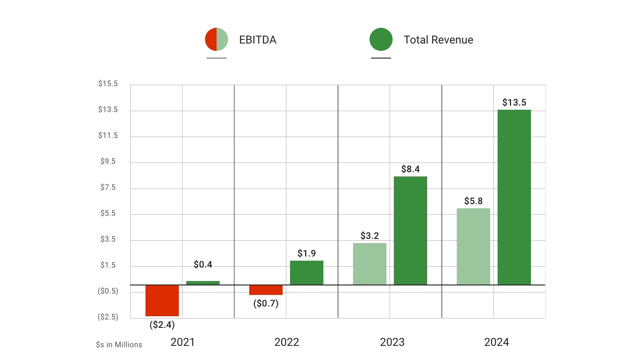The image size is (644, 363).
Task: Click the $s in Millions note
Action: tap(119, 344)
